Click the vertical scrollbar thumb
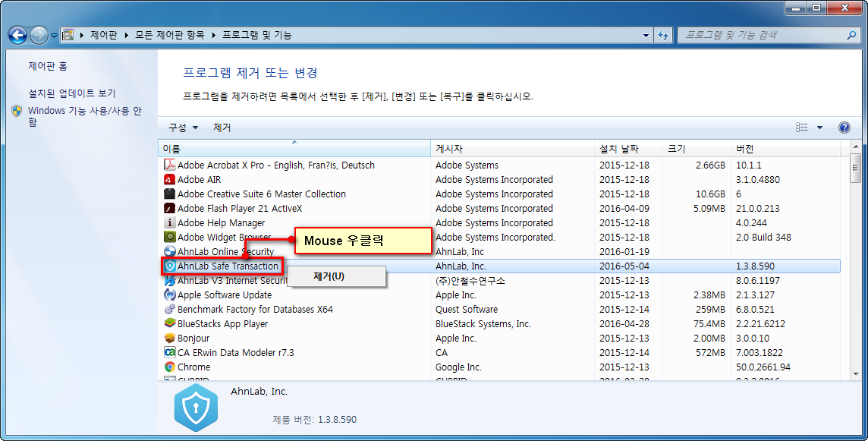 [x=856, y=169]
